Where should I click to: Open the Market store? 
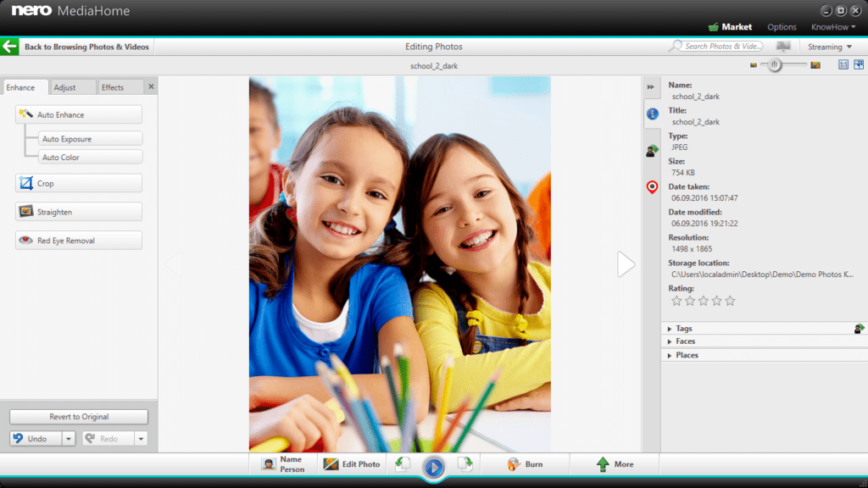[730, 26]
